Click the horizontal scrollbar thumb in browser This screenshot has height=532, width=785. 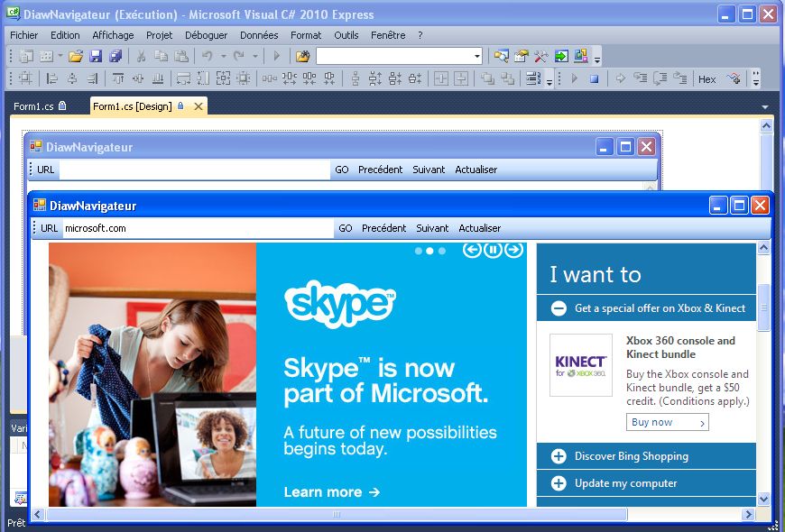(337, 514)
